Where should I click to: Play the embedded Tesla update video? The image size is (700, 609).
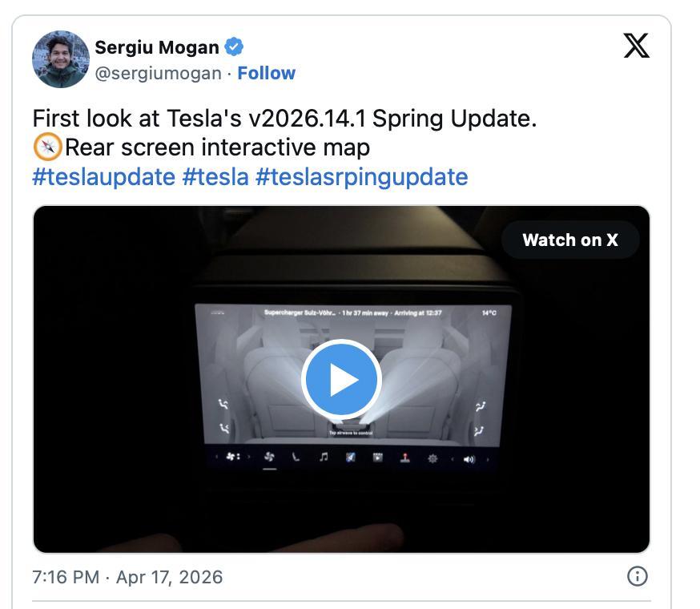(341, 379)
